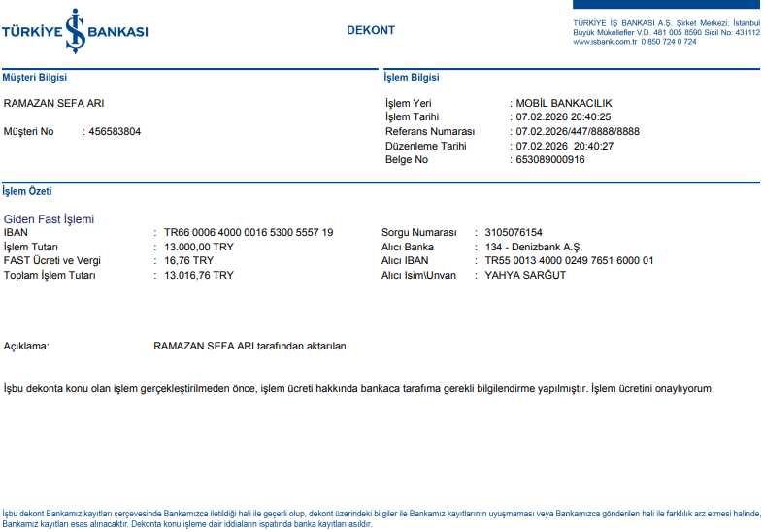The height and width of the screenshot is (532, 763).
Task: Select recipient name YAHYA SARĞUT
Action: 525,275
